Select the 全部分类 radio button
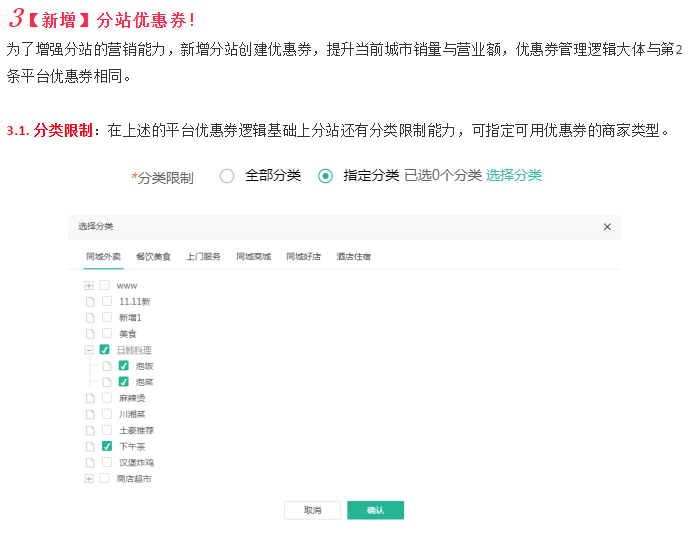This screenshot has width=693, height=541. tap(227, 176)
